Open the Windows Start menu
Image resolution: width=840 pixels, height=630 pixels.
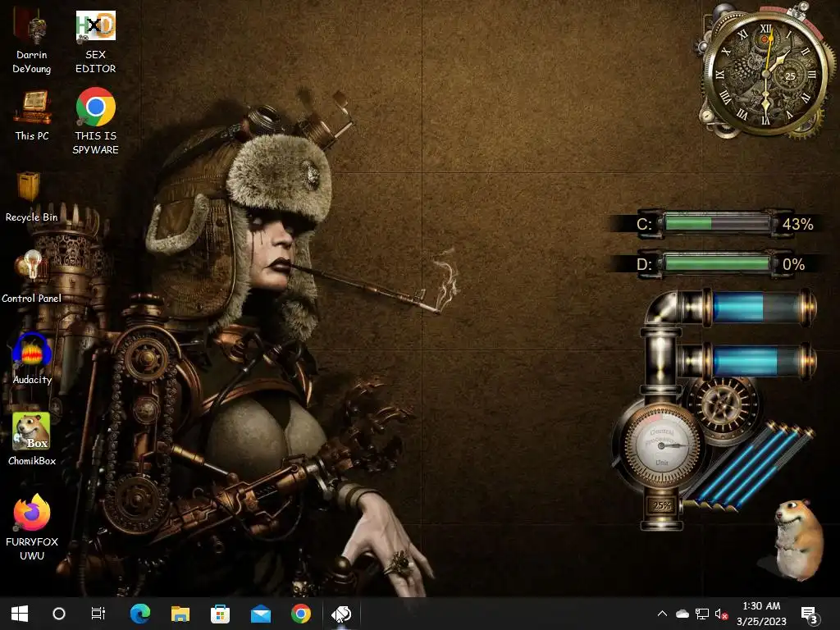(x=20, y=614)
